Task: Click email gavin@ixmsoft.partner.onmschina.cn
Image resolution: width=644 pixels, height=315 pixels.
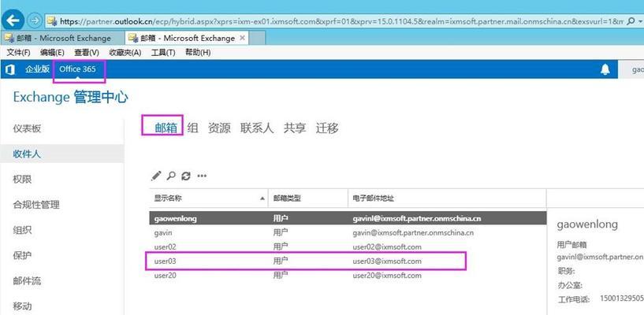Action: (413, 232)
